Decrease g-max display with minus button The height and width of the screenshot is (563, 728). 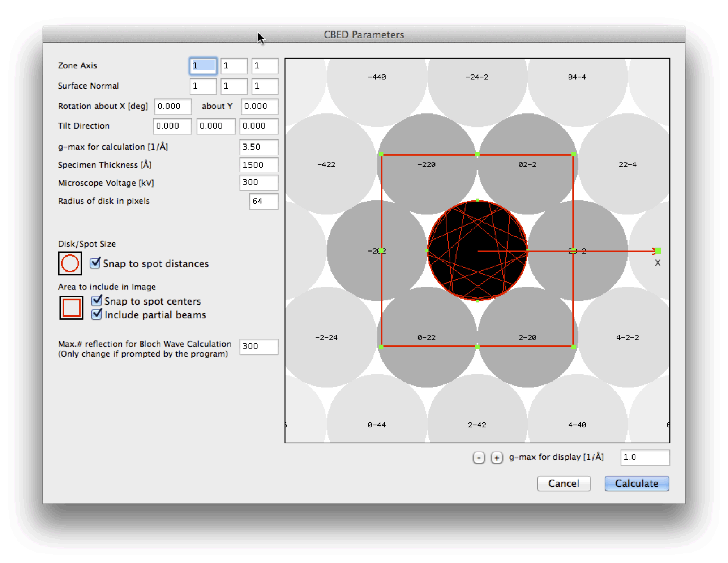[x=479, y=457]
